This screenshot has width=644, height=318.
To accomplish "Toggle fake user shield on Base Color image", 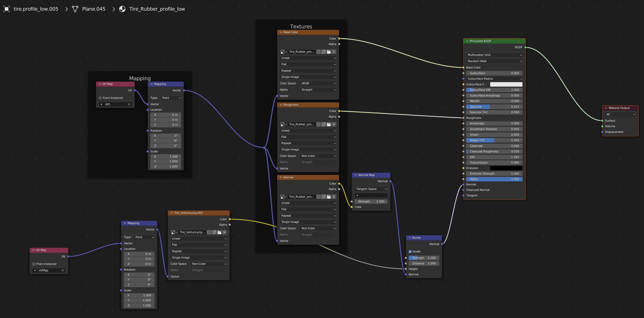I will (318, 52).
